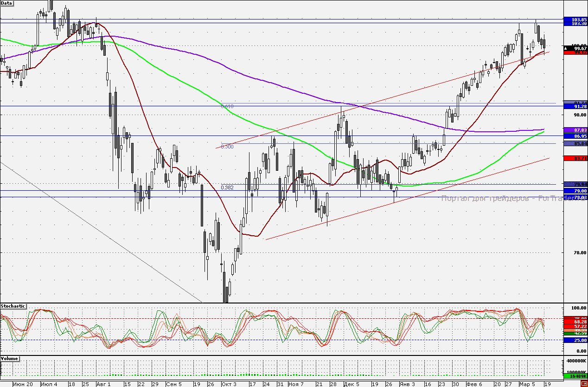The image size is (588, 387).
Task: Select the 0.500 Fibonacci level label
Action: (227, 147)
